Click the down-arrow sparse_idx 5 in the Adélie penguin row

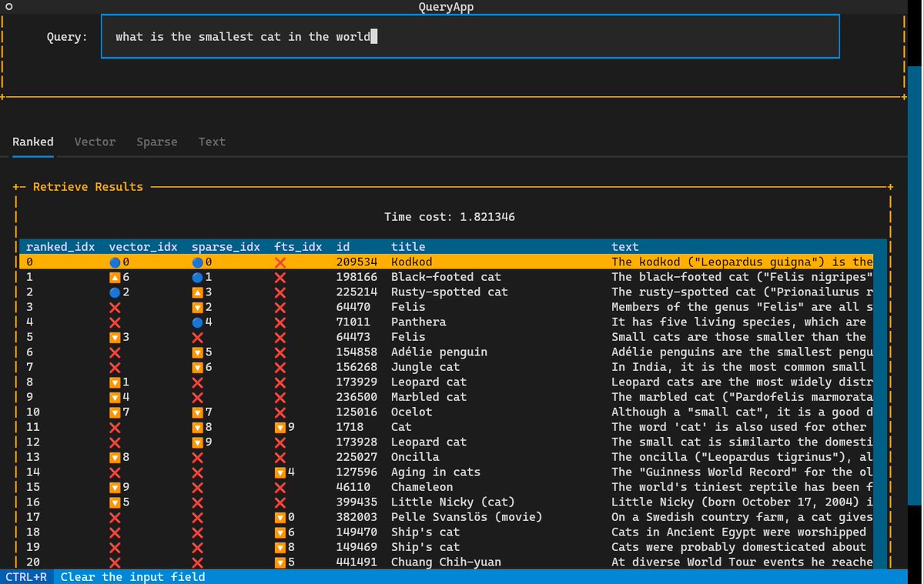pyautogui.click(x=201, y=352)
